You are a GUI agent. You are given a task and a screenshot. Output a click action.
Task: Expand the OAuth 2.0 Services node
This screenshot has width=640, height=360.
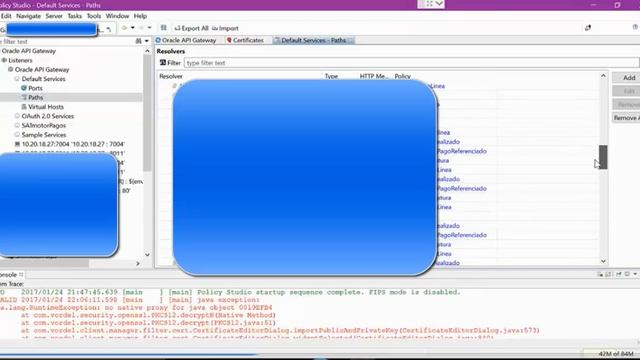pyautogui.click(x=17, y=116)
